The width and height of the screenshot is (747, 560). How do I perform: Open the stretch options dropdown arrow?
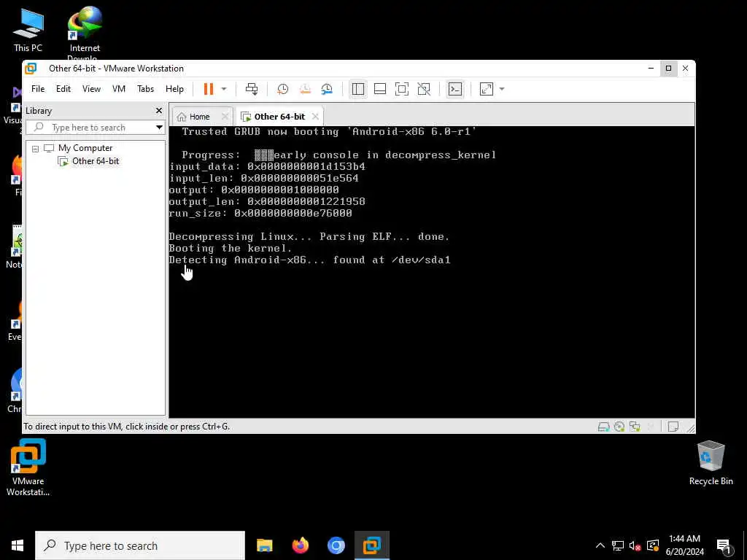pos(502,89)
